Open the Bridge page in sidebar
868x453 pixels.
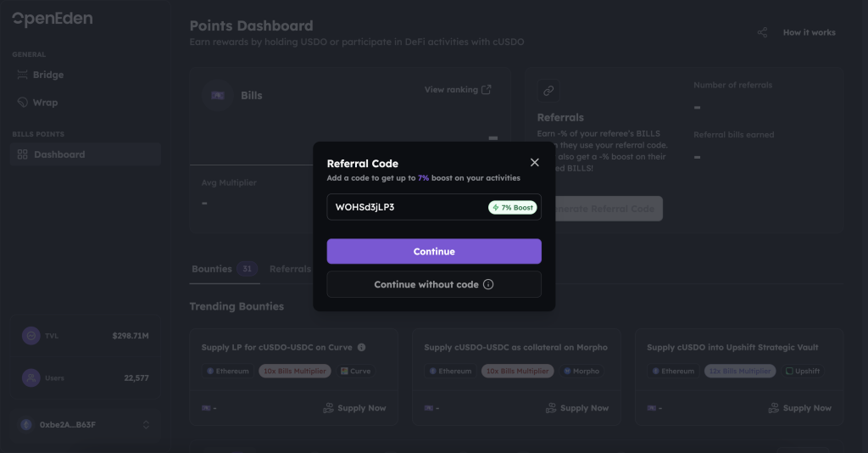(48, 75)
